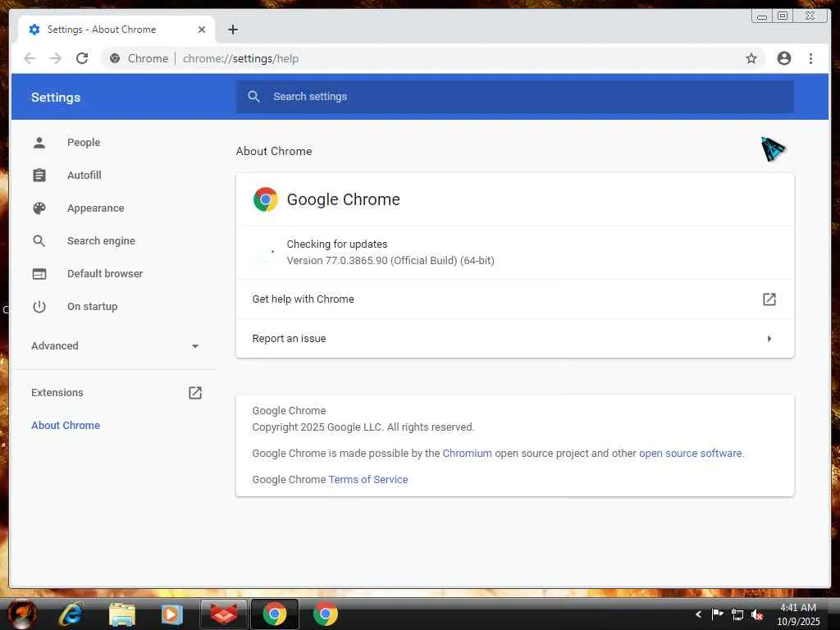Click the power icon beside On startup
Image resolution: width=840 pixels, height=630 pixels.
(x=39, y=307)
